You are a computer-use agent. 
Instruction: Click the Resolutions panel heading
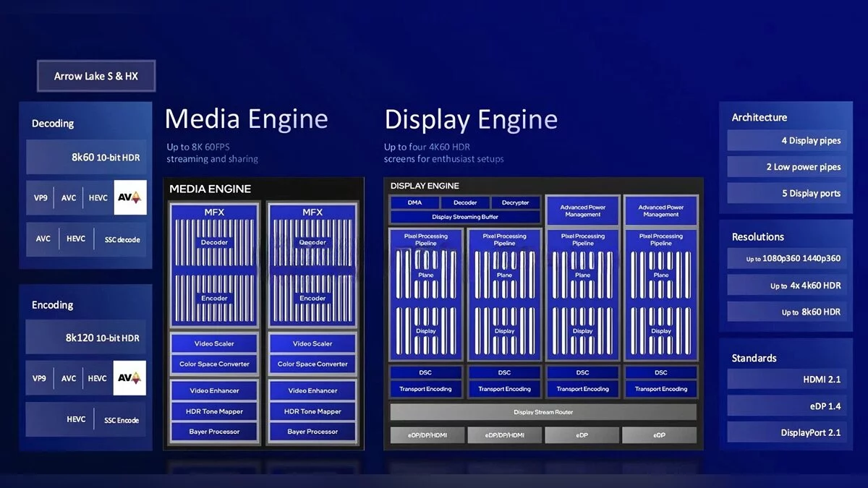(758, 237)
